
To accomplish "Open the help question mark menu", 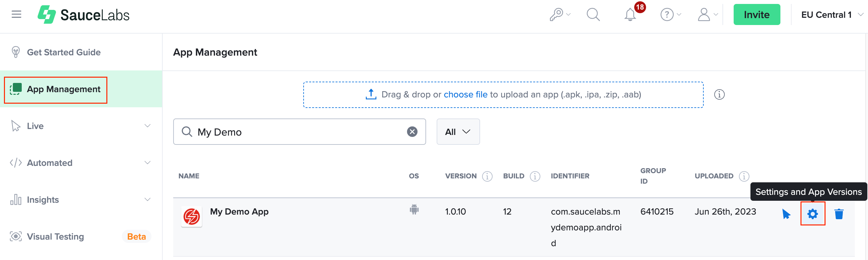I will point(667,14).
